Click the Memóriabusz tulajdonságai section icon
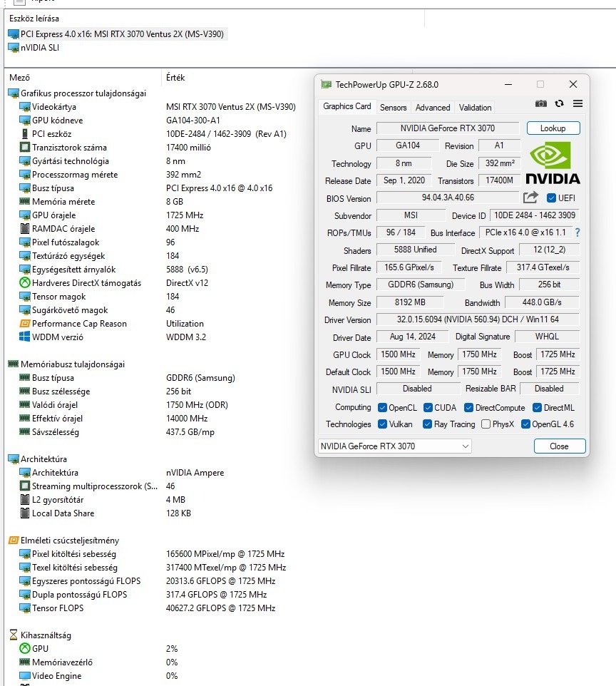Screen dimensions: 616x686 coord(14,364)
